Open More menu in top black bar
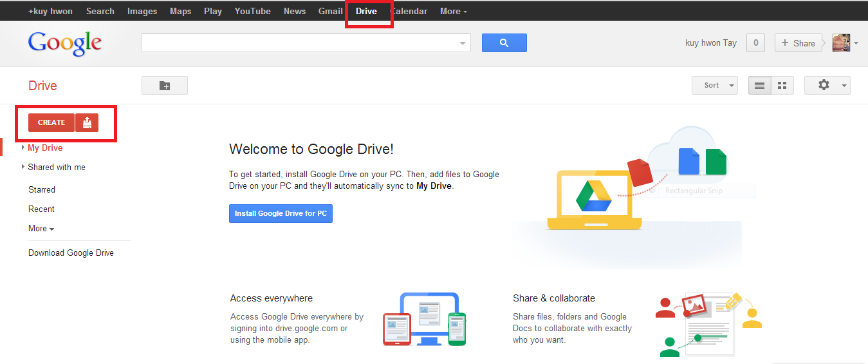The height and width of the screenshot is (364, 868). point(454,11)
